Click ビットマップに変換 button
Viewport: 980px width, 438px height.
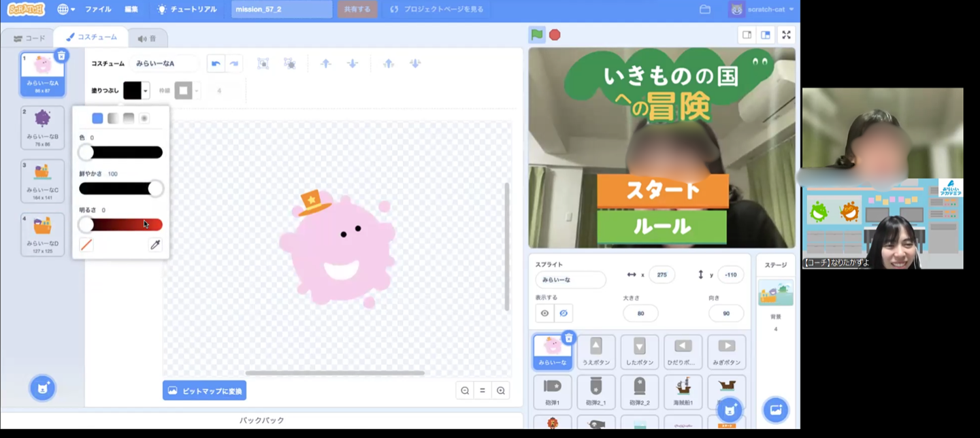coord(204,391)
